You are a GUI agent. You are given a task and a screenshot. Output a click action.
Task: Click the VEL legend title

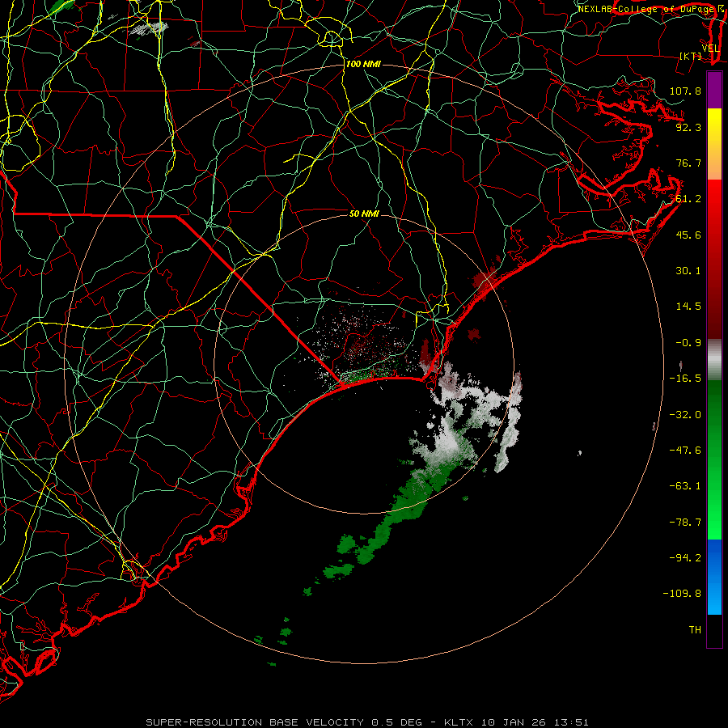[710, 49]
